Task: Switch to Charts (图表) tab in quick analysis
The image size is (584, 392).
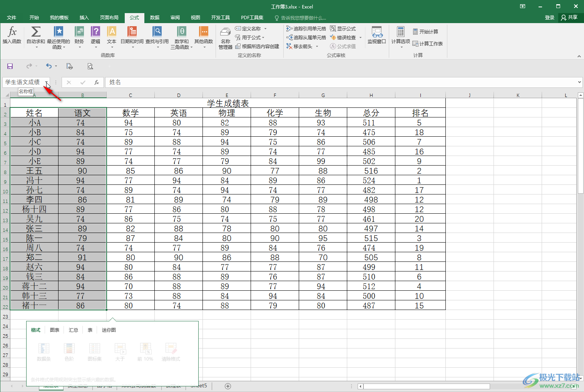Action: [x=55, y=330]
